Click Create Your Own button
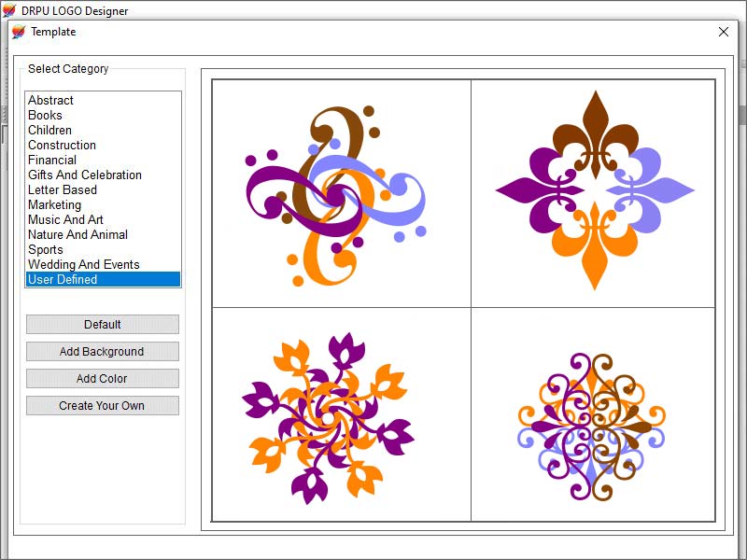Image resolution: width=747 pixels, height=560 pixels. coord(103,406)
